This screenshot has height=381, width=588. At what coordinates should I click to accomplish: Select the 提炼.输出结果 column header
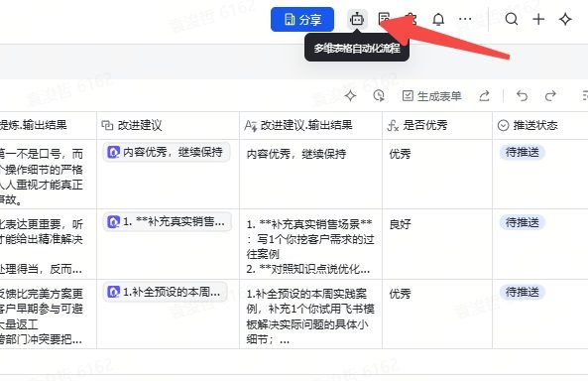(x=48, y=125)
